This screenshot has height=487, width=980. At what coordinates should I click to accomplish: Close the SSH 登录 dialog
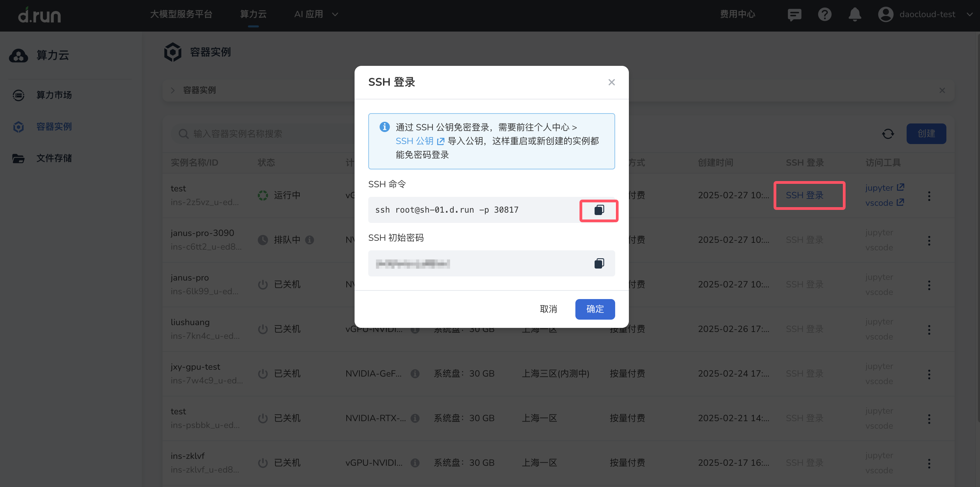(x=611, y=82)
